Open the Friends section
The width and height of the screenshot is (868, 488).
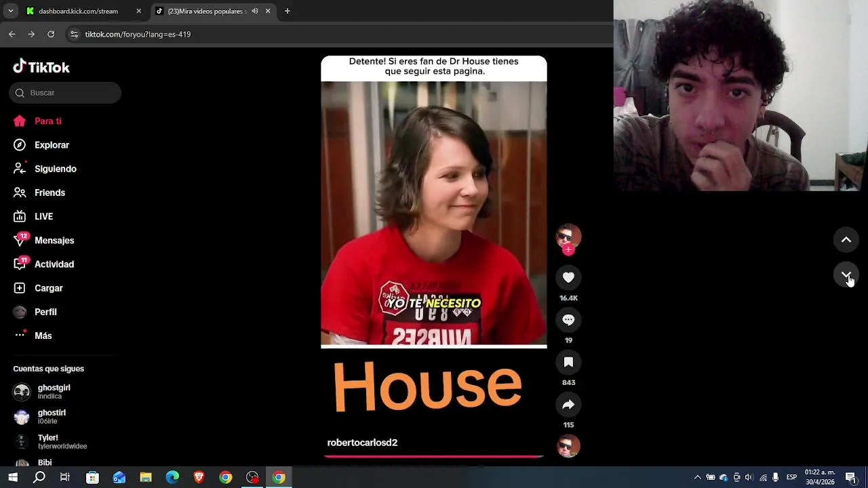[x=40, y=192]
